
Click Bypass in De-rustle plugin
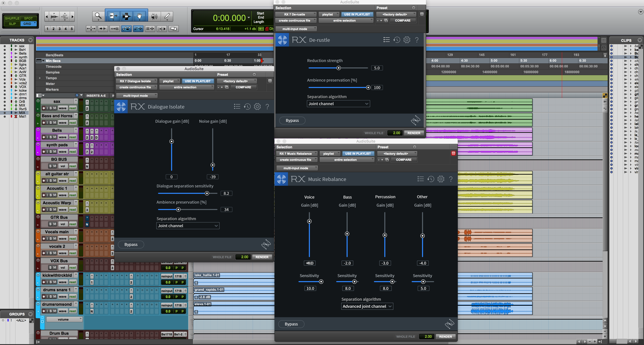point(292,120)
